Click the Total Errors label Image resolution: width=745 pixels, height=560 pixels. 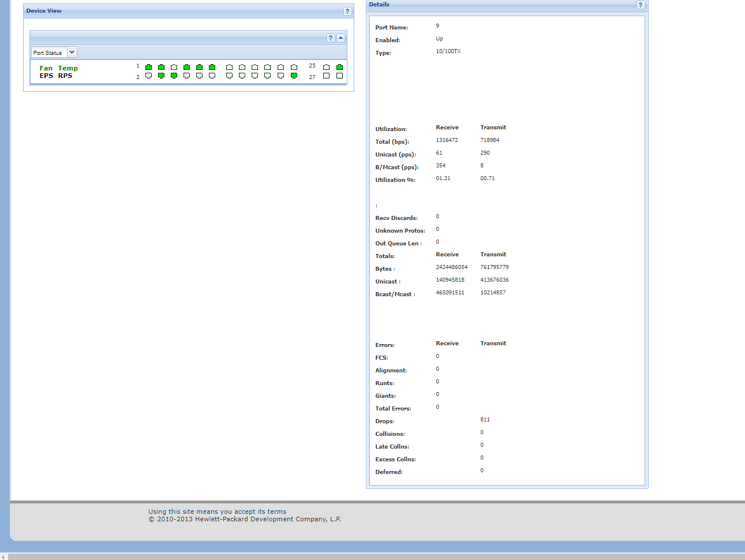point(394,409)
